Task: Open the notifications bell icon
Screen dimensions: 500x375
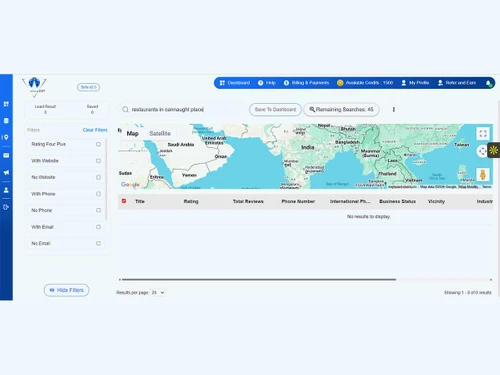Action: click(488, 83)
